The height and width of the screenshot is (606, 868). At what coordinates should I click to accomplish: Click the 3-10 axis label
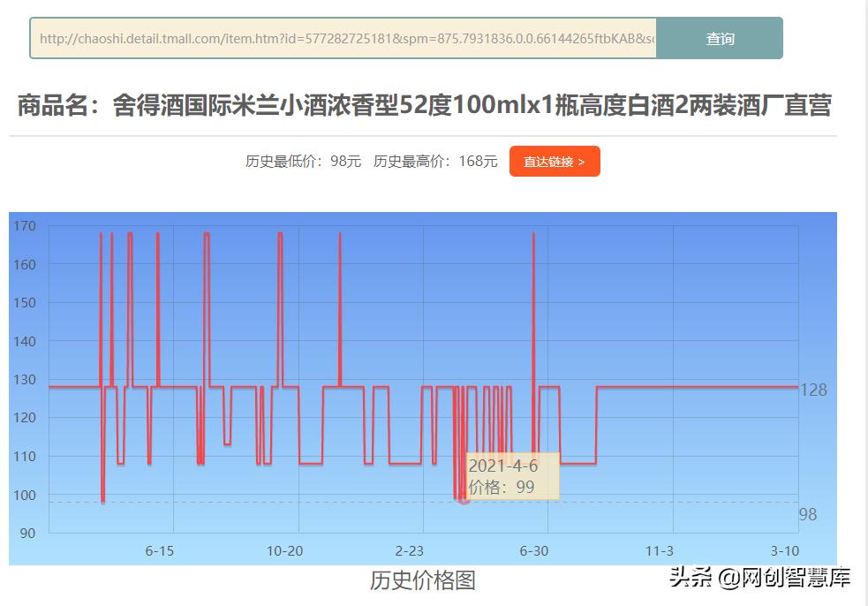click(x=782, y=551)
